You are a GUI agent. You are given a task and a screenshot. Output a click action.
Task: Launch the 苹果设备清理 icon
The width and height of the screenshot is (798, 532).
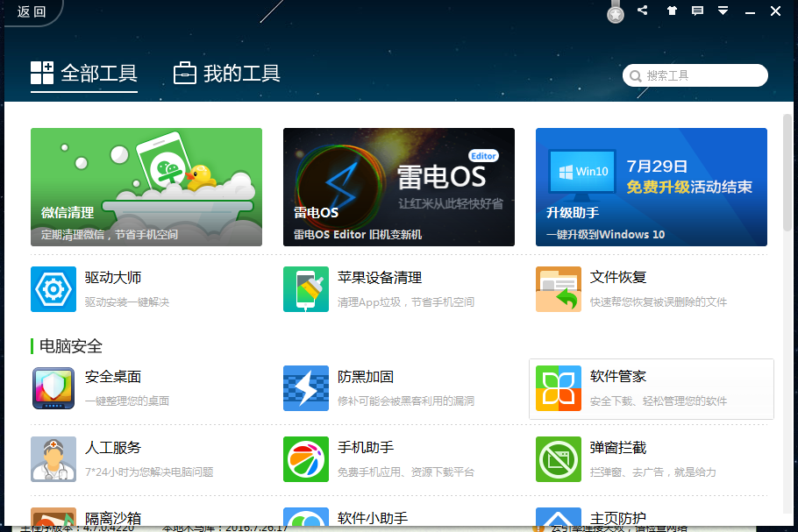tap(306, 289)
